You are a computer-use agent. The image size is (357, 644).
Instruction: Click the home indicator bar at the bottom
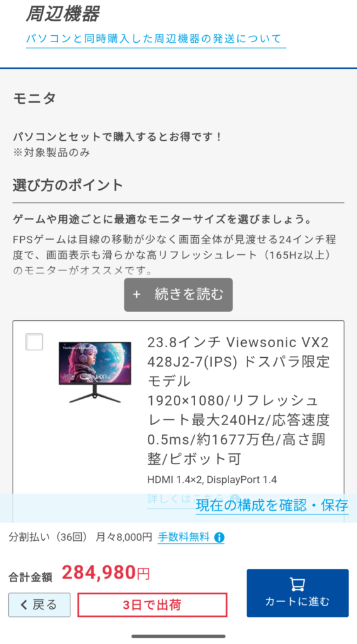coord(179,636)
